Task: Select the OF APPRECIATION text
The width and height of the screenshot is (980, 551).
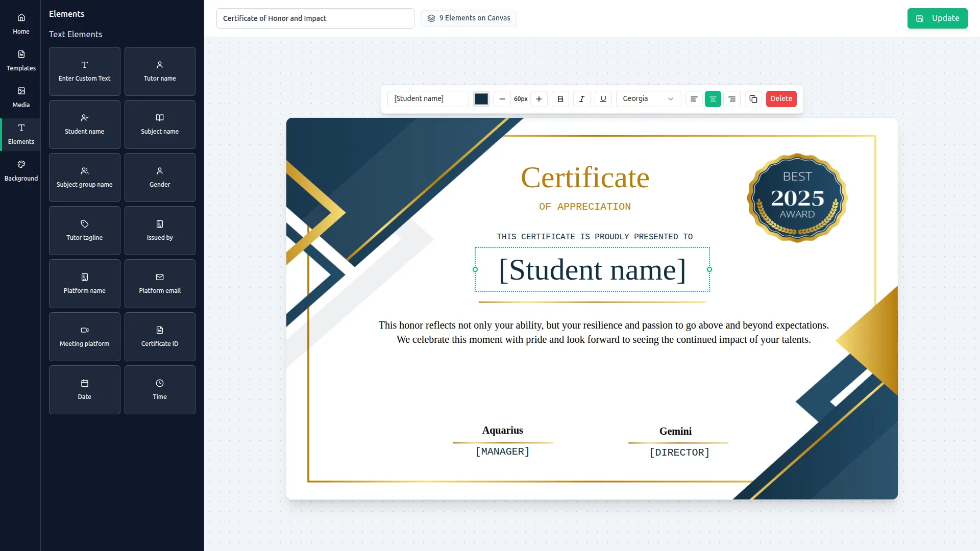Action: 585,207
